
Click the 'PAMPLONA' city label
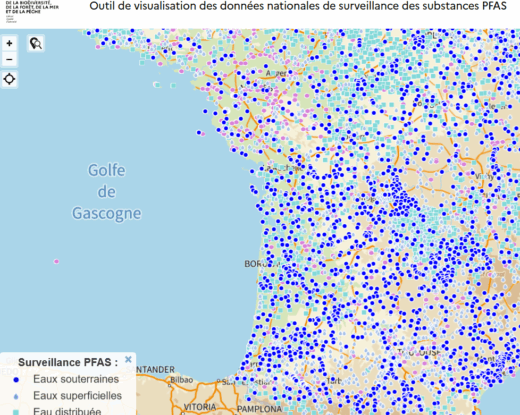(x=259, y=409)
